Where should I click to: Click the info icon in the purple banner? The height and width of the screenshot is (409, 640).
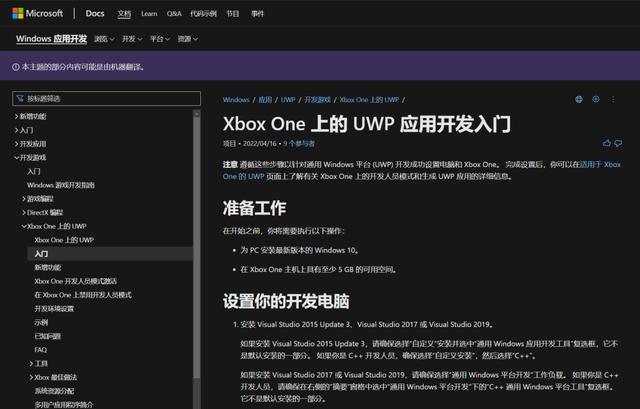click(x=15, y=66)
